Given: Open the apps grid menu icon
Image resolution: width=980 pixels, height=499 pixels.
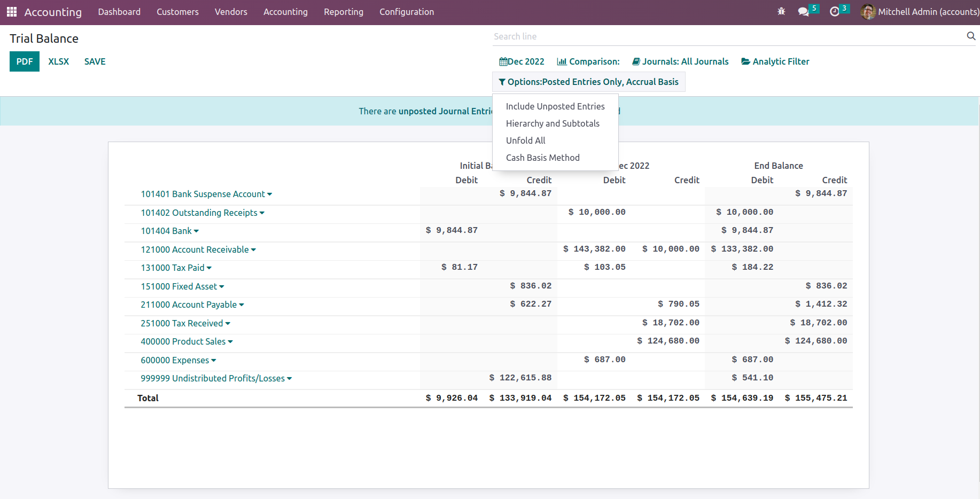Looking at the screenshot, I should point(12,12).
